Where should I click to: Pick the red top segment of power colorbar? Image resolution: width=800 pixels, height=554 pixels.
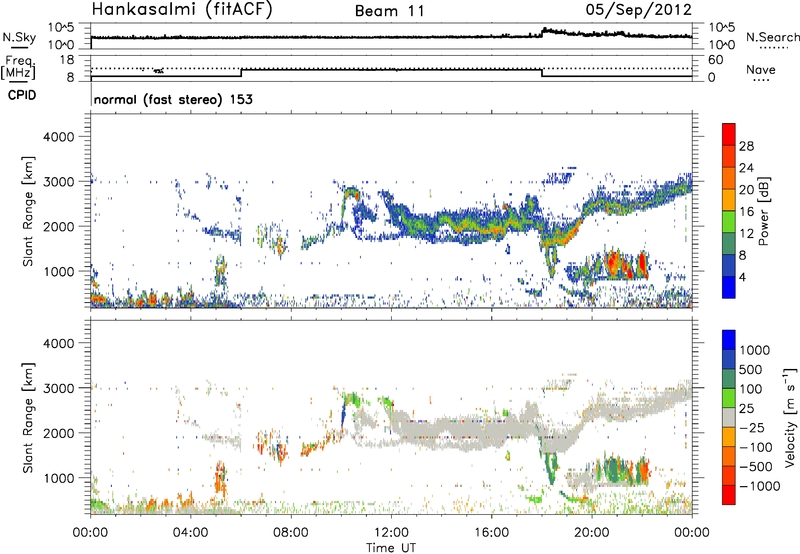(x=729, y=134)
